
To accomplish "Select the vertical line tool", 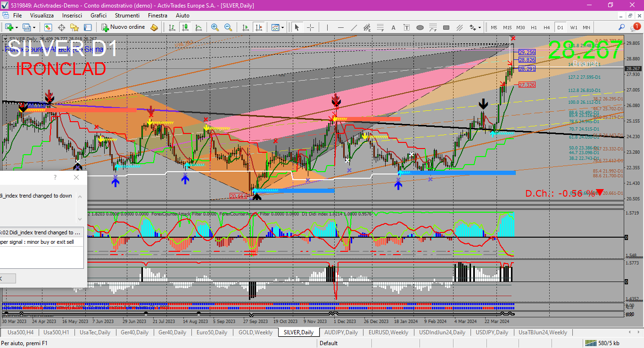I will (x=328, y=27).
